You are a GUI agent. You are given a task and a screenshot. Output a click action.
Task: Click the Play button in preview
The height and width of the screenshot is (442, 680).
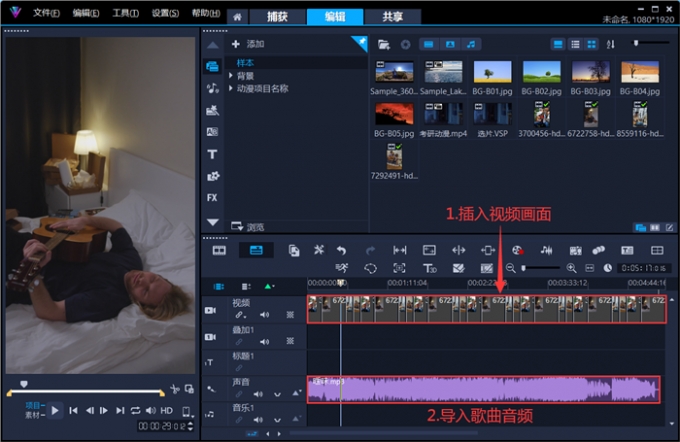[x=55, y=410]
